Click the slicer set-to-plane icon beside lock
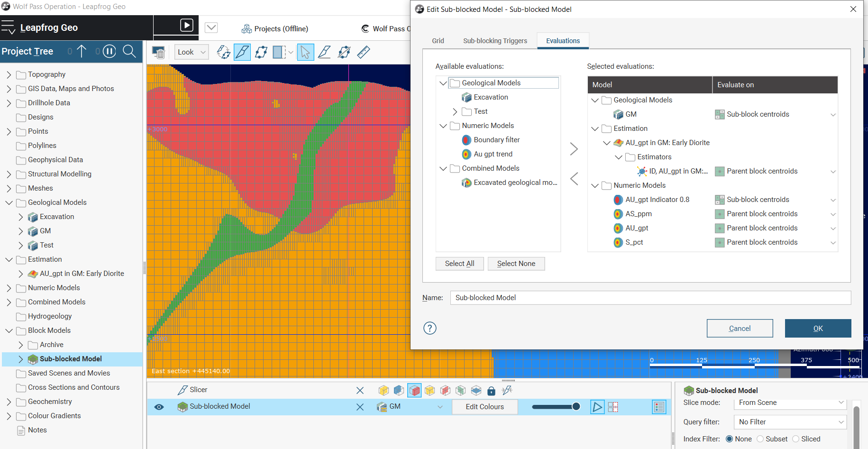Image resolution: width=868 pixels, height=449 pixels. tap(507, 390)
